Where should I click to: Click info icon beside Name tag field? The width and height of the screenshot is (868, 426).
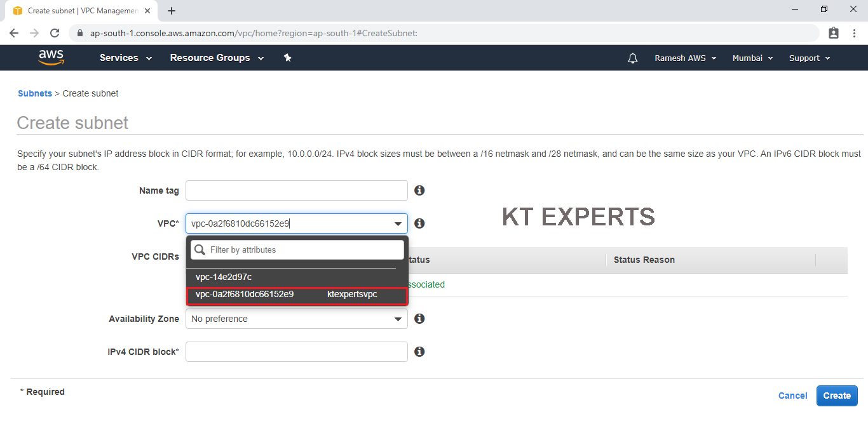click(x=419, y=190)
